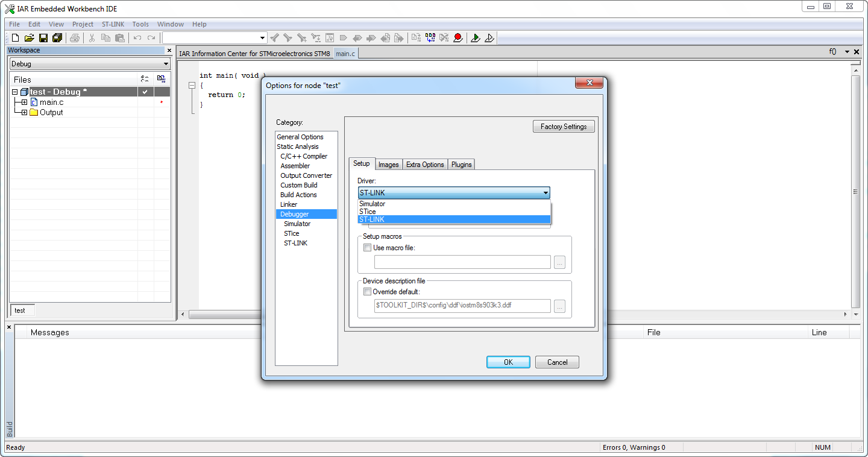Confirm the options dialog with OK

click(x=508, y=362)
